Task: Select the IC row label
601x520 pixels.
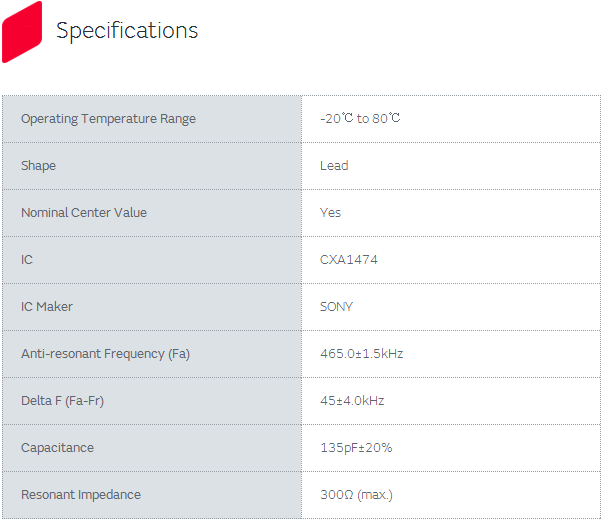Action: (x=27, y=260)
